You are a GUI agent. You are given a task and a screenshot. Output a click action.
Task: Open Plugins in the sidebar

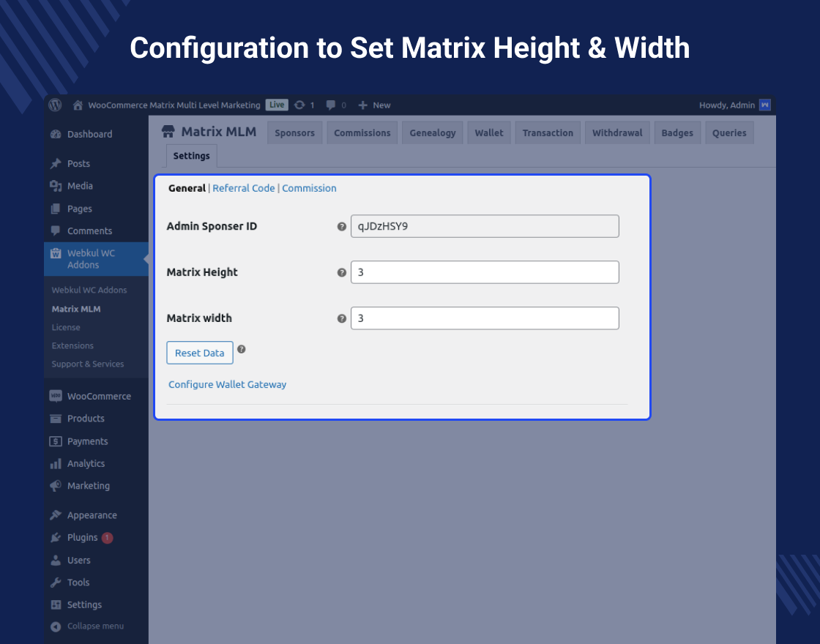(x=82, y=538)
